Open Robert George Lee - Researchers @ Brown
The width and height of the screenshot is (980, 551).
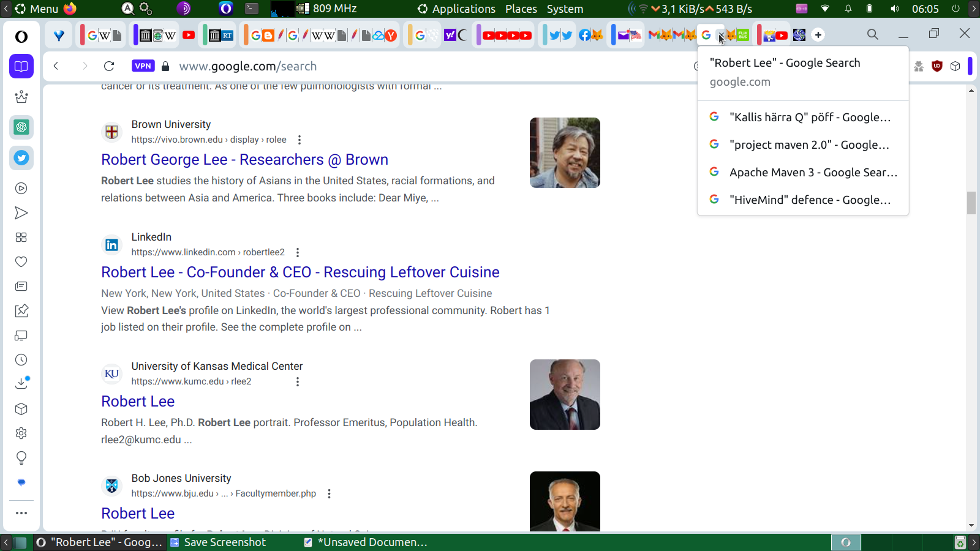[x=245, y=160]
